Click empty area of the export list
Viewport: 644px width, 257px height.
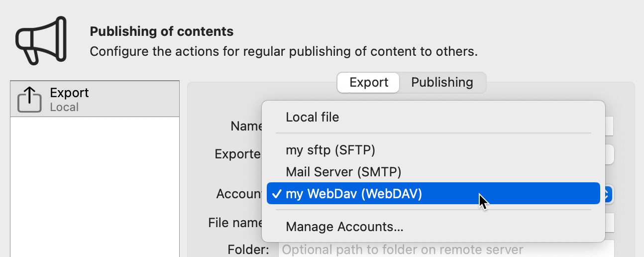(x=95, y=189)
